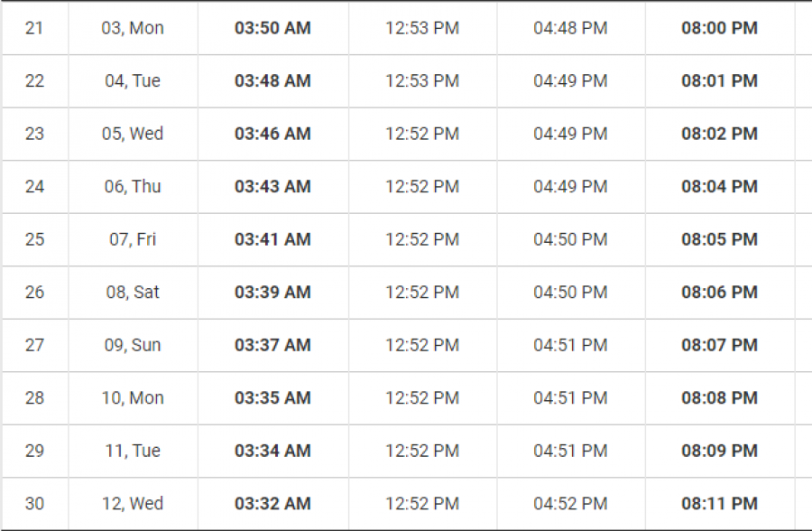
Task: Click the 11, Tue date cell
Action: pos(133,452)
